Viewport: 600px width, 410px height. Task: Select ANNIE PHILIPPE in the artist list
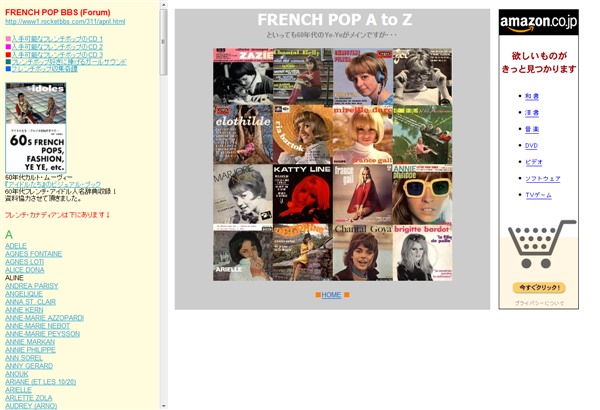[x=30, y=350]
